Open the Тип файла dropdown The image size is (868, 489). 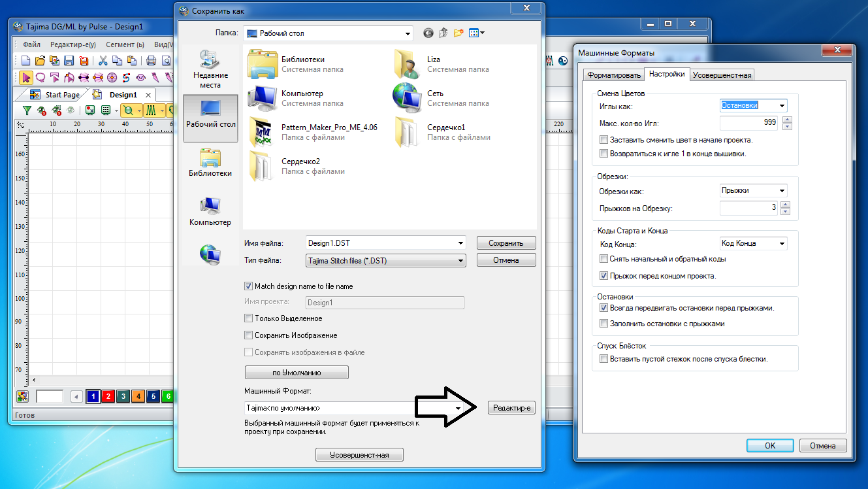[461, 260]
